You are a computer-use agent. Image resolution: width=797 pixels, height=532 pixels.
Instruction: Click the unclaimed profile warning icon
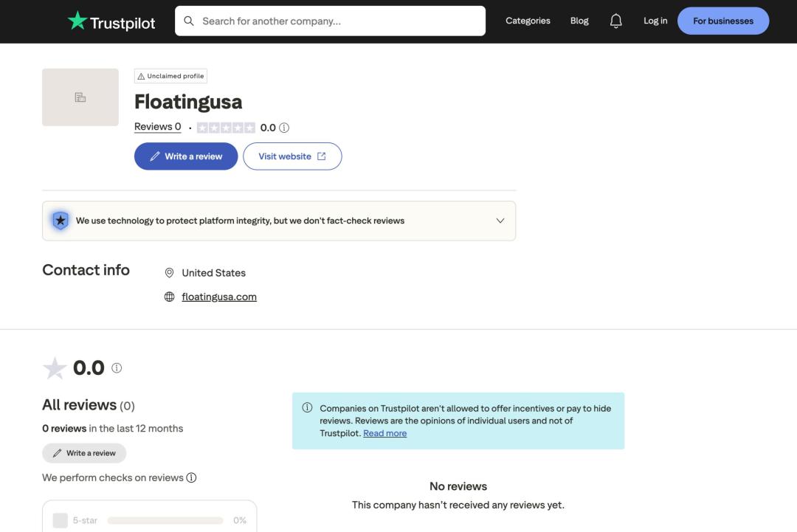[x=141, y=76]
